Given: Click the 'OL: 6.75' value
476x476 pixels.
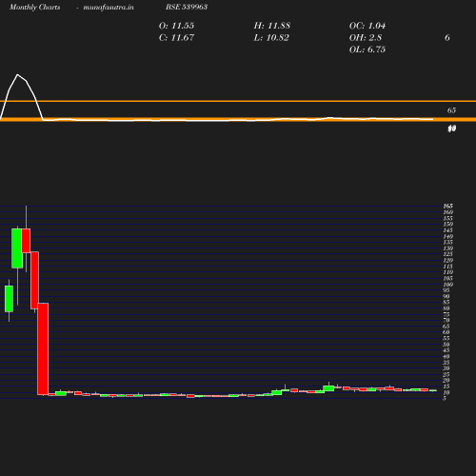Looking at the screenshot, I should [x=367, y=50].
